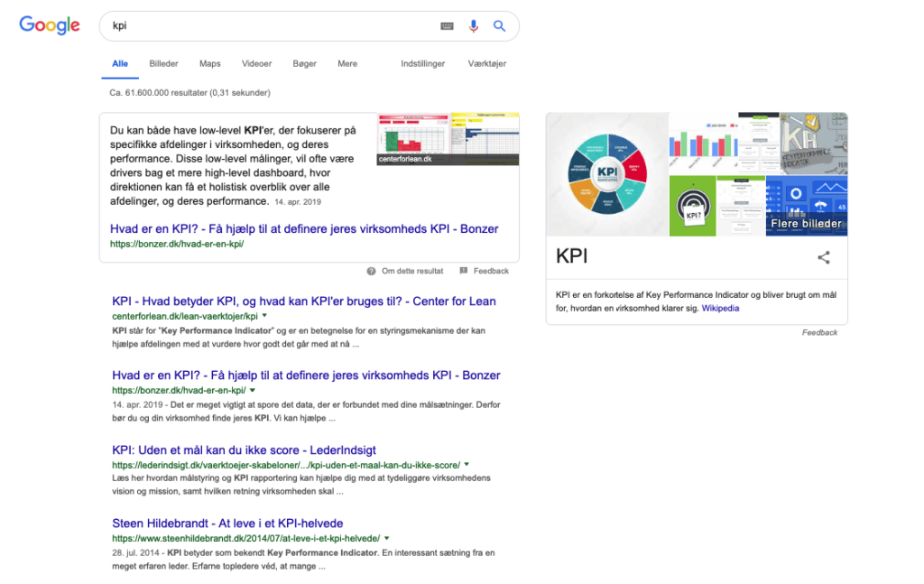Open the green 'KPI?' target image
This screenshot has width=924, height=584.
693,207
